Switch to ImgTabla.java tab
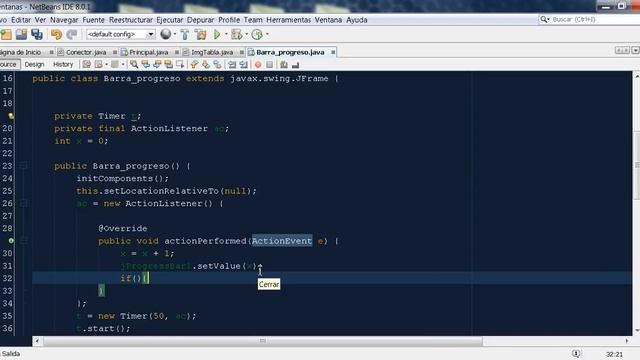Screen dimensions: 640x360 click(212, 52)
